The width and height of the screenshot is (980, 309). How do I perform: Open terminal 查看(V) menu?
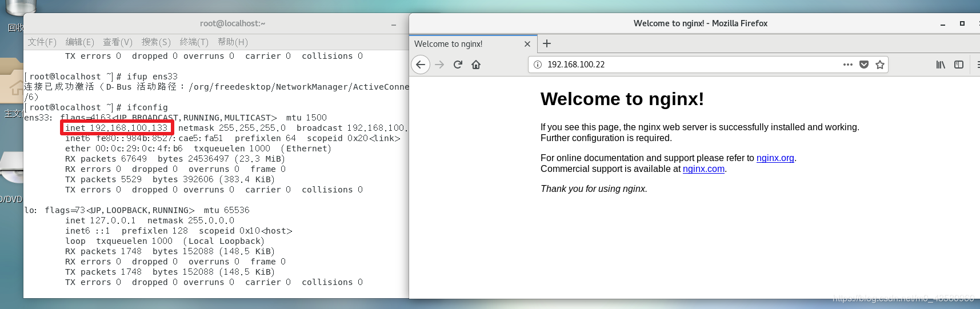pyautogui.click(x=118, y=42)
